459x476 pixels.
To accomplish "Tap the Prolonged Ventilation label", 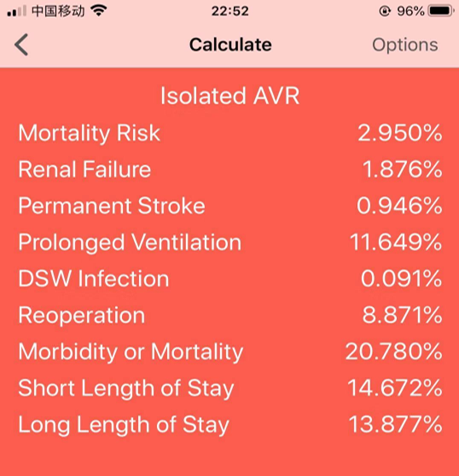I will click(x=130, y=243).
